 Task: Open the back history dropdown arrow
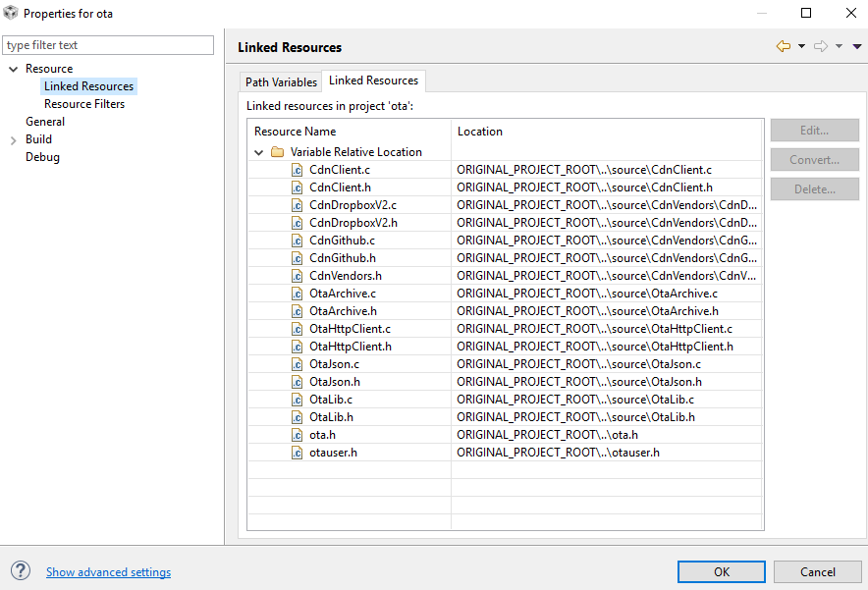tap(801, 46)
